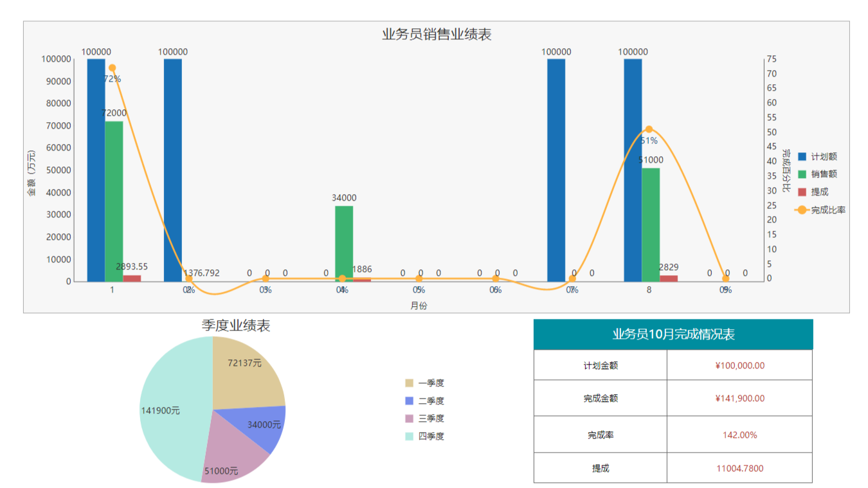868x488 pixels.
Task: Click the 完成比率 line legend marker
Action: click(x=802, y=210)
